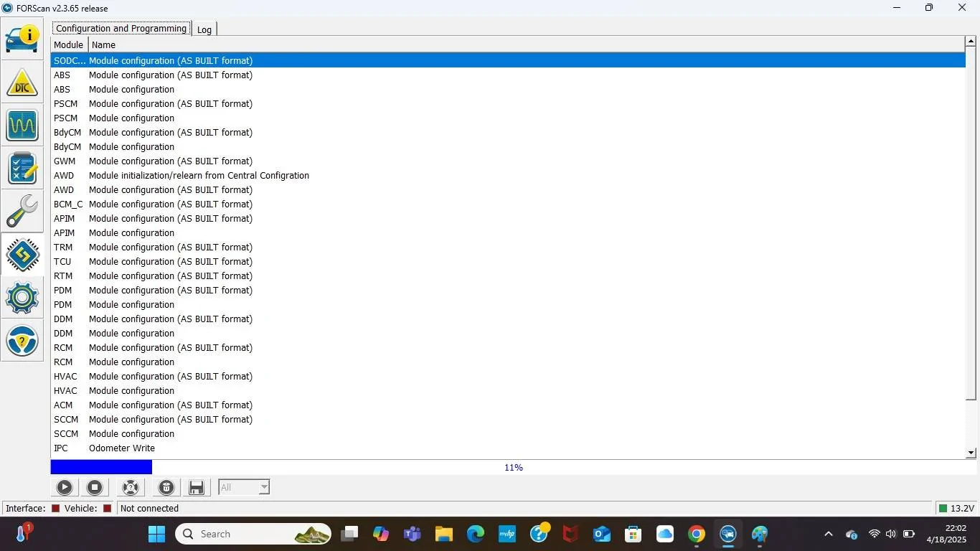Viewport: 980px width, 551px height.
Task: Select the ACM Module configuration row
Action: pyautogui.click(x=508, y=405)
